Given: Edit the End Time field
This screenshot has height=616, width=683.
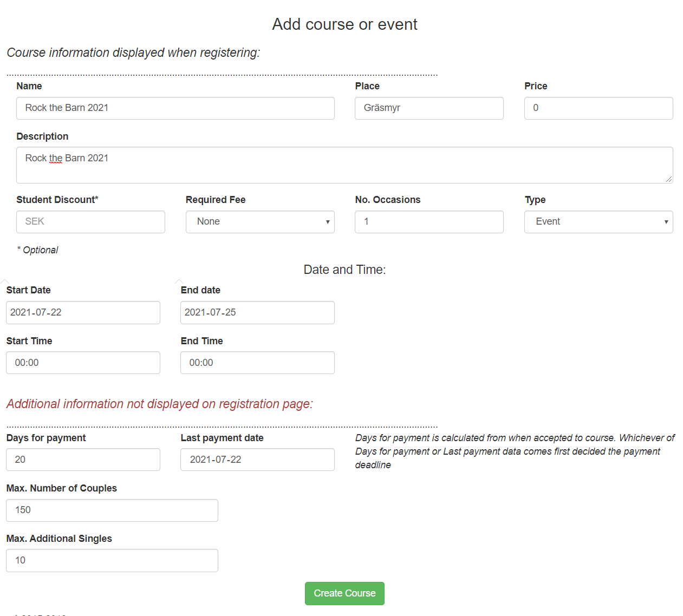Looking at the screenshot, I should [x=257, y=363].
